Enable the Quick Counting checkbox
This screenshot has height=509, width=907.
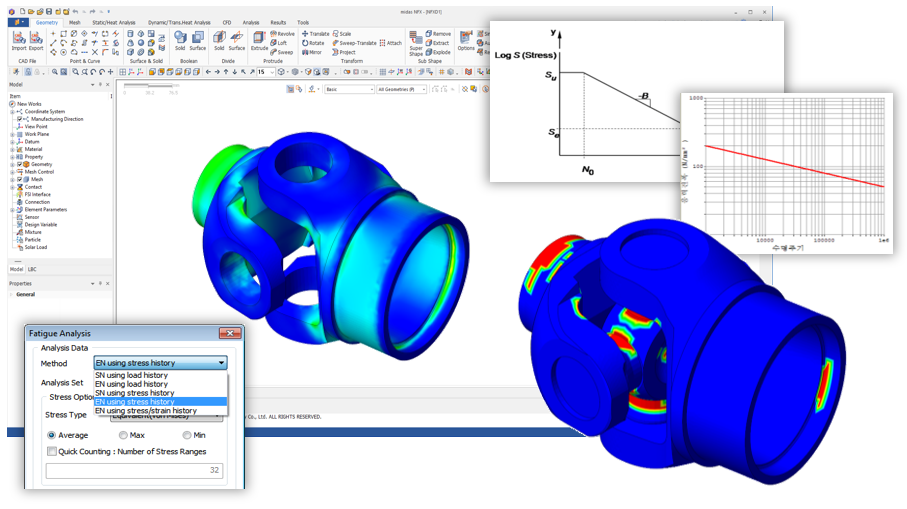pyautogui.click(x=52, y=451)
